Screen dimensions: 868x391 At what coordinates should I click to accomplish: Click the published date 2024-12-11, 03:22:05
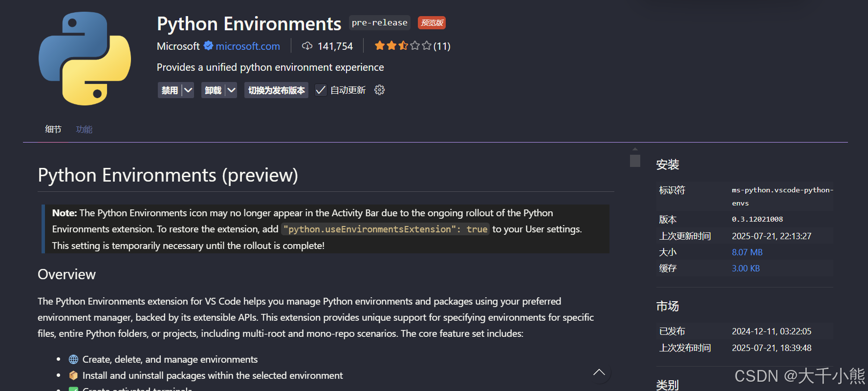click(772, 331)
